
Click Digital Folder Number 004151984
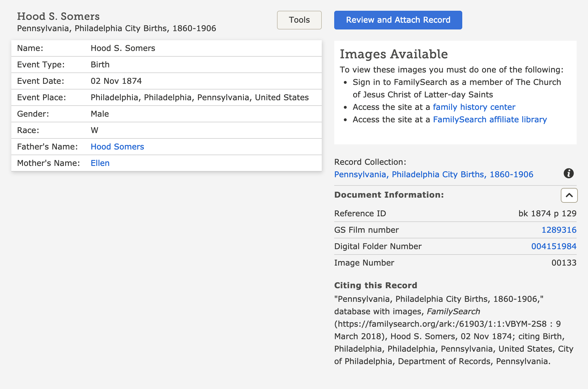point(553,246)
